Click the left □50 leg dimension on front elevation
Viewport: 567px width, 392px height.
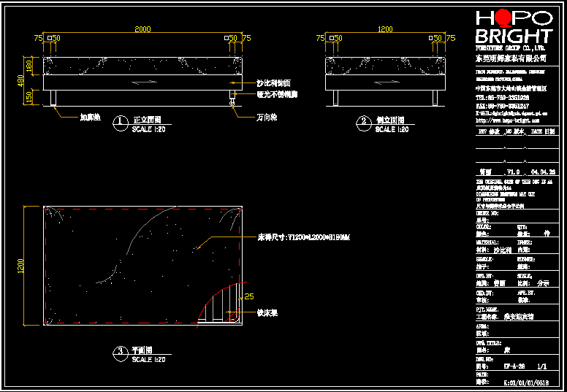[54, 38]
